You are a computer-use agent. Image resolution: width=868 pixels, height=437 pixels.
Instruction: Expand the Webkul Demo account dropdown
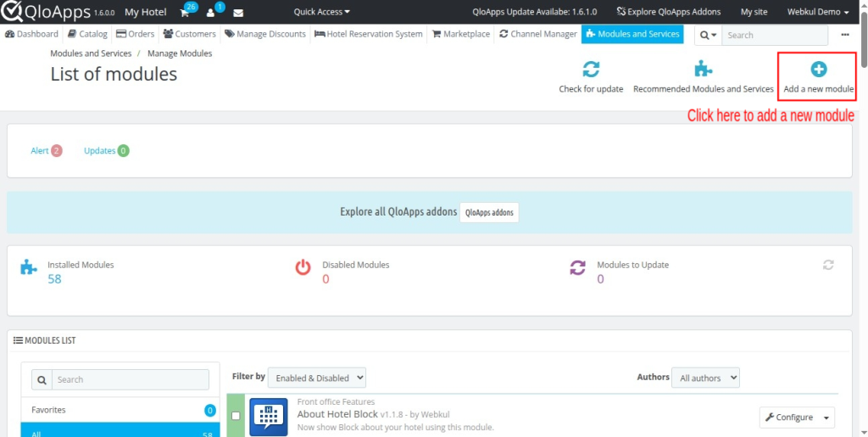818,12
